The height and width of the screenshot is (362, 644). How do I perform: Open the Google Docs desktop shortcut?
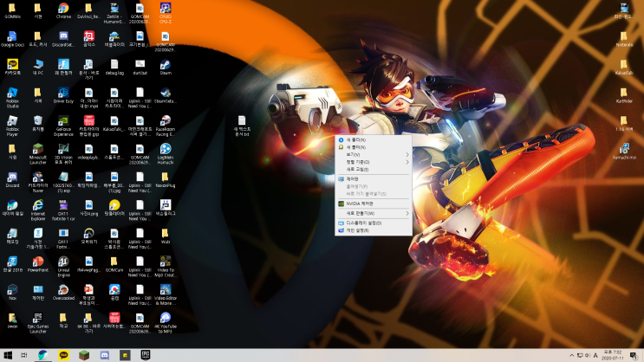click(12, 39)
